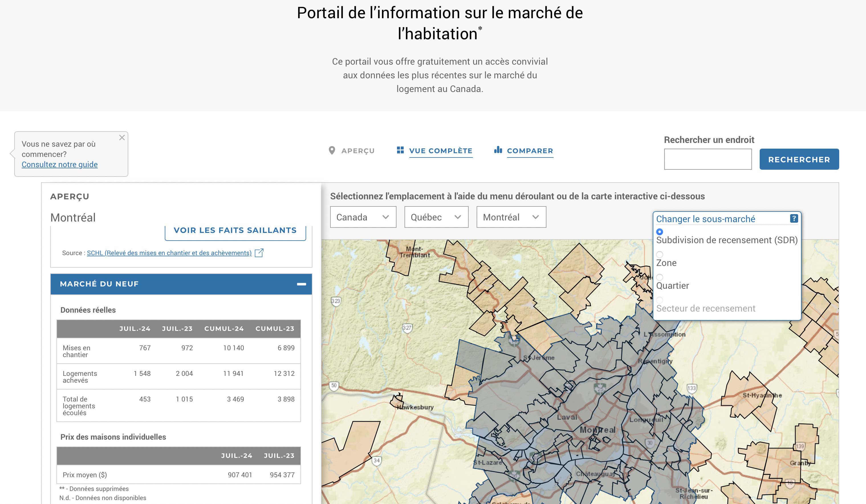The width and height of the screenshot is (866, 504).
Task: Select the Zone radio button
Action: pyautogui.click(x=659, y=254)
